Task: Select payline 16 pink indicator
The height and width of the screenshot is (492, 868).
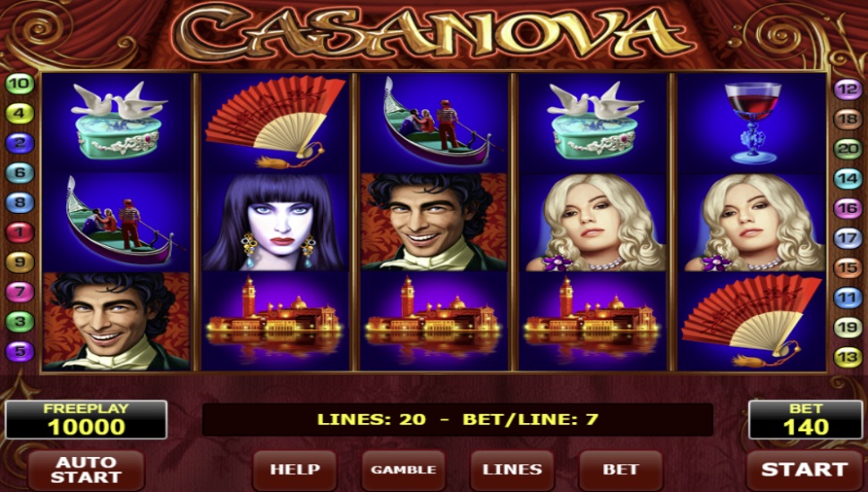Action: (847, 208)
